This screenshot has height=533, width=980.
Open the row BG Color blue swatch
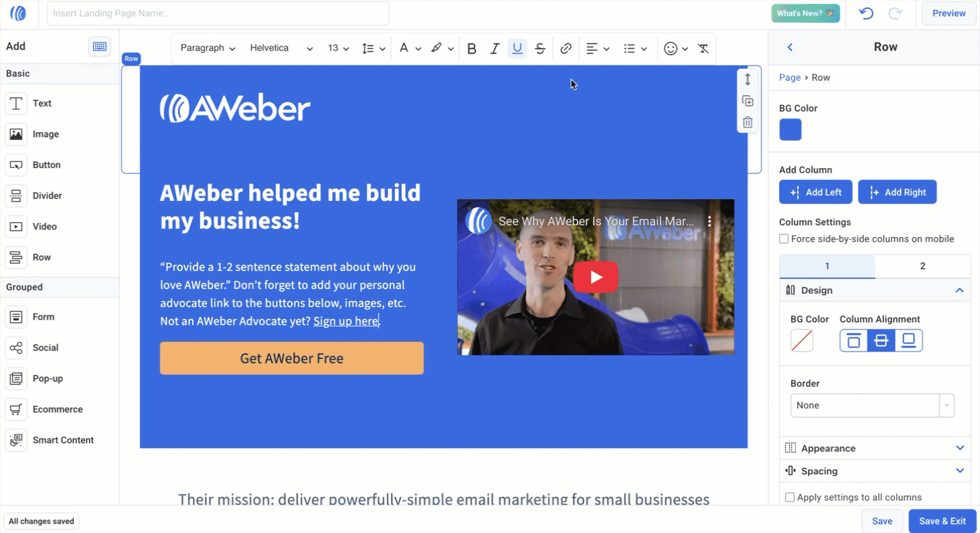click(x=791, y=130)
